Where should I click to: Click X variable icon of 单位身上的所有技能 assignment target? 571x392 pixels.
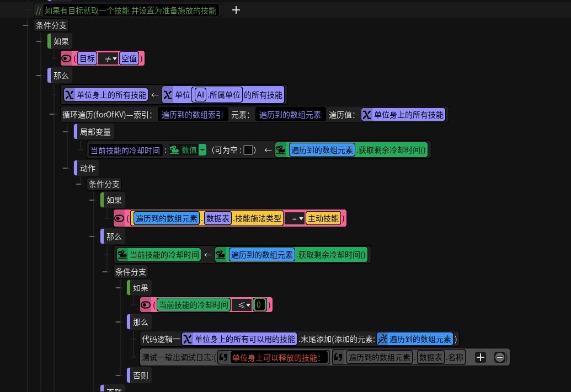click(x=69, y=95)
